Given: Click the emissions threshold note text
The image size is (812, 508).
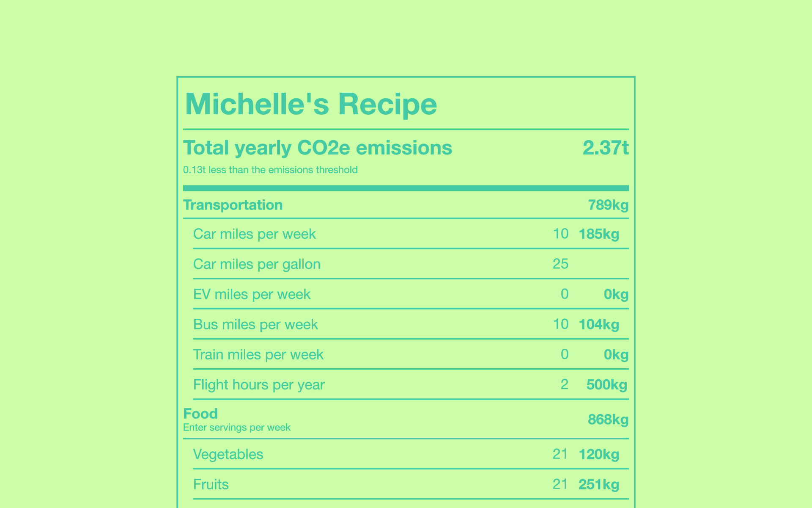Looking at the screenshot, I should coord(270,170).
